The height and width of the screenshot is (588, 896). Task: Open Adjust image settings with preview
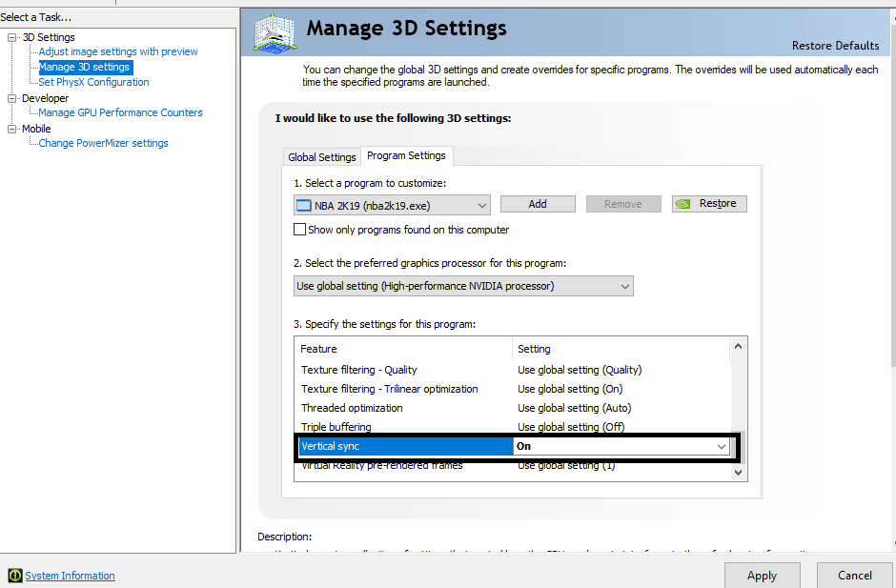[117, 51]
